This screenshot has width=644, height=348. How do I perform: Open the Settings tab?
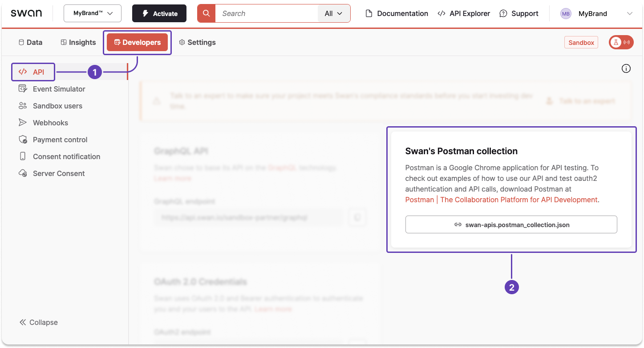tap(197, 42)
